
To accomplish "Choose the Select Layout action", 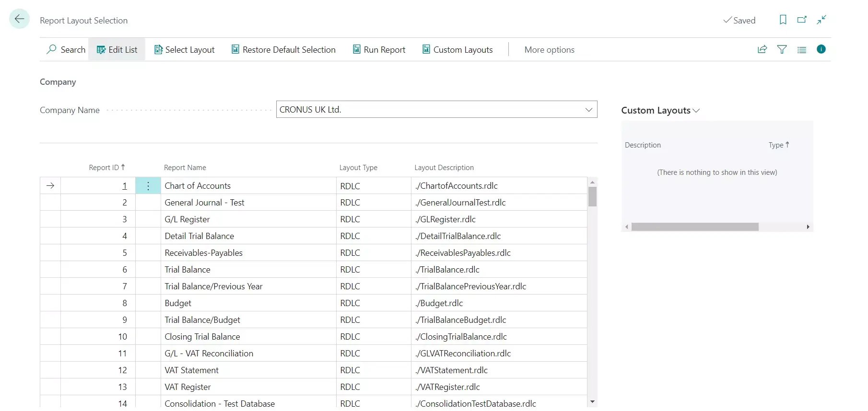I will [x=184, y=49].
